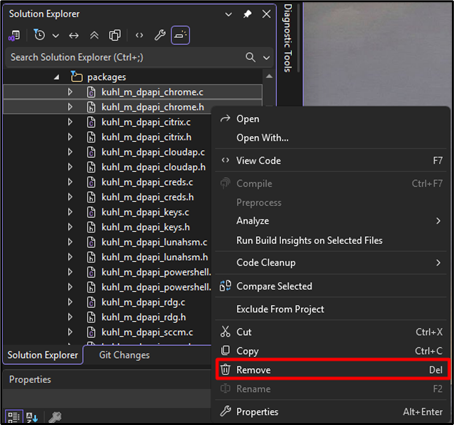Image resolution: width=454 pixels, height=425 pixels.
Task: Click the search magnifier icon
Action: 250,57
